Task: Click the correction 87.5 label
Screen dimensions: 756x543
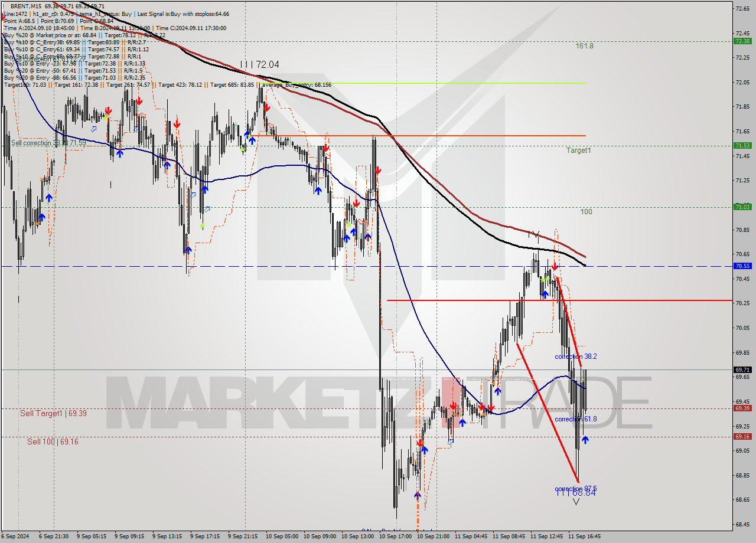Action: pyautogui.click(x=576, y=489)
